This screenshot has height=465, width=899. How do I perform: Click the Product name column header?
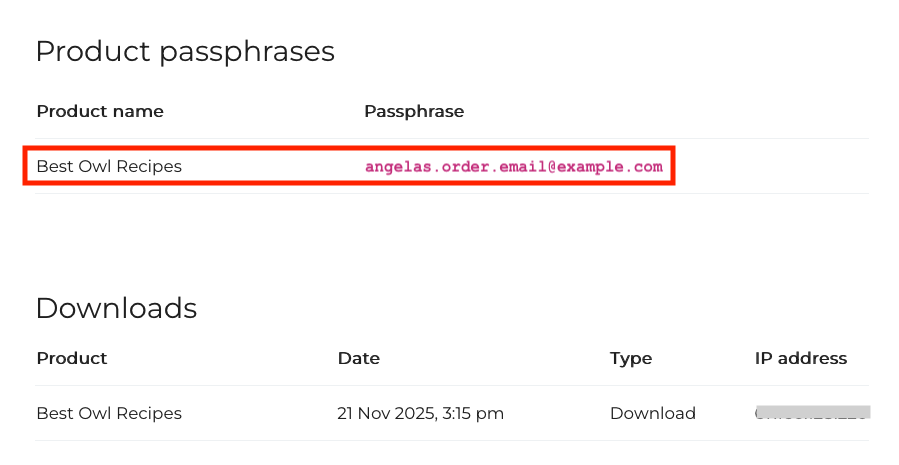(100, 111)
